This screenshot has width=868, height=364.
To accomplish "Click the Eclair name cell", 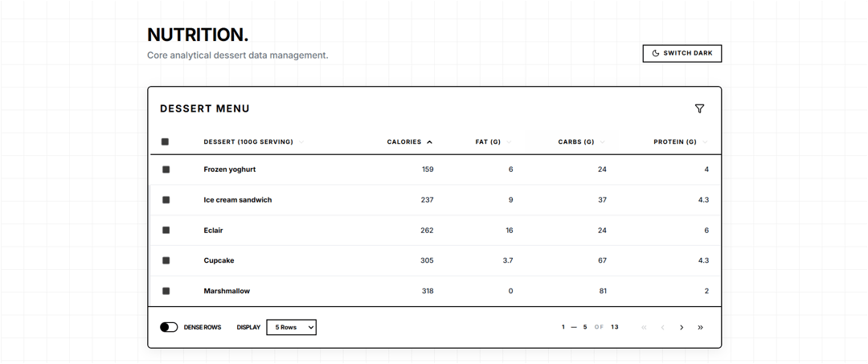I will coord(213,231).
